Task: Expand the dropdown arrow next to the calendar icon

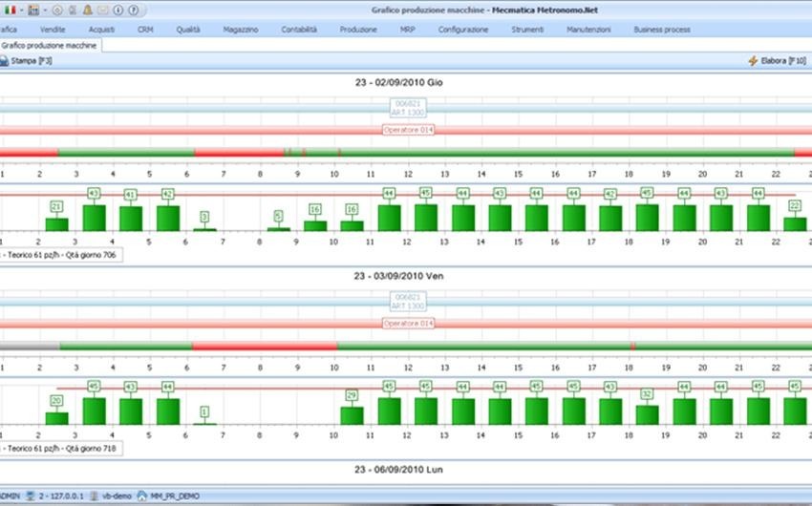Action: [x=44, y=11]
